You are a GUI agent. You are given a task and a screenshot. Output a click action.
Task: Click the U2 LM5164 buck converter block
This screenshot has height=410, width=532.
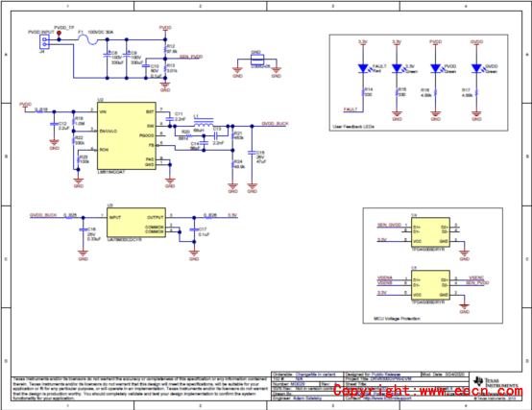pos(127,135)
